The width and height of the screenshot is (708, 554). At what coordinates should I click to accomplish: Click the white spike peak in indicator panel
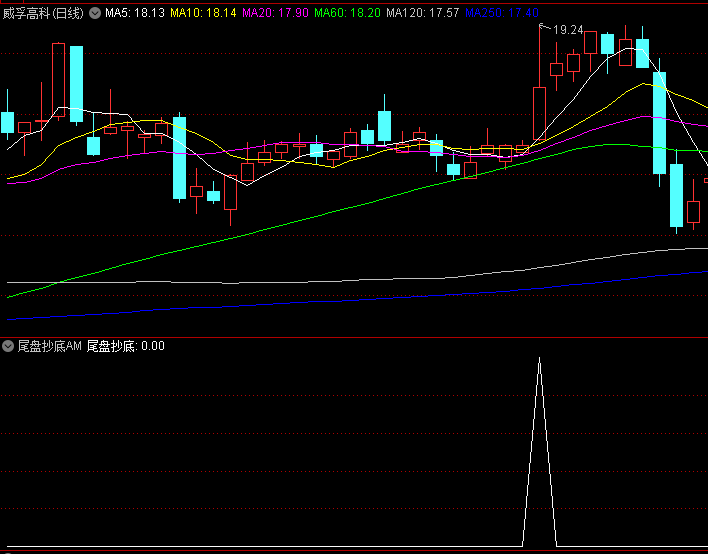click(x=539, y=359)
